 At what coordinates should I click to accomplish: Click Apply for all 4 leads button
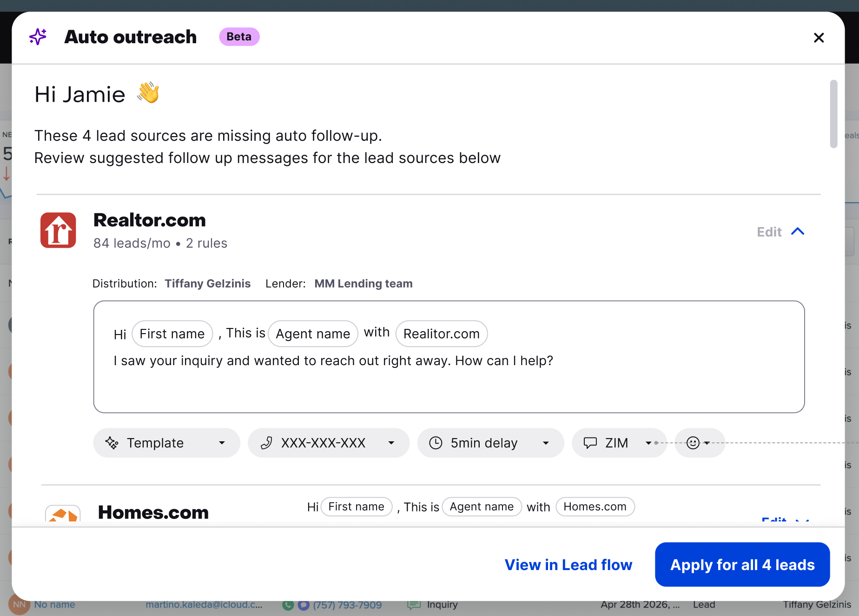click(742, 564)
